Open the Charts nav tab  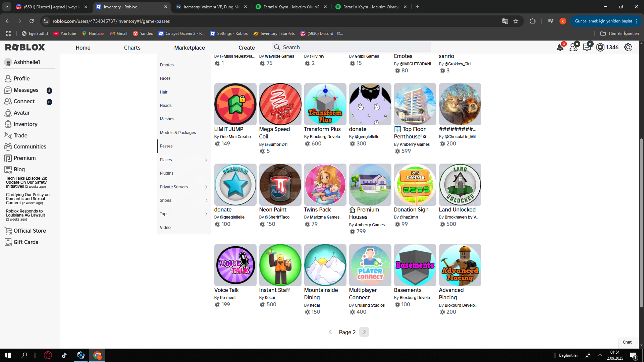[132, 48]
